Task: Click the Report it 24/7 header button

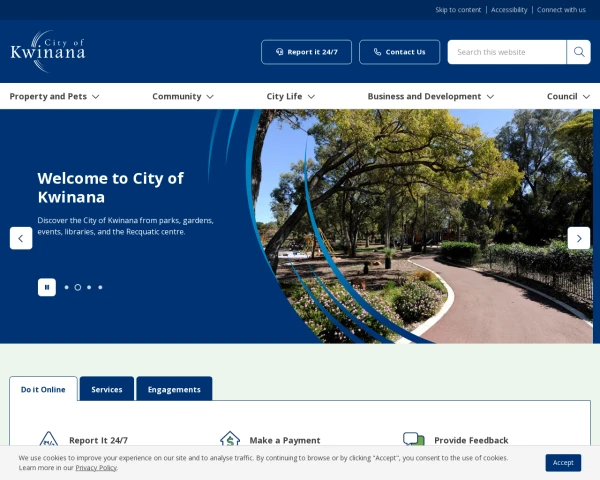Action: pyautogui.click(x=307, y=52)
